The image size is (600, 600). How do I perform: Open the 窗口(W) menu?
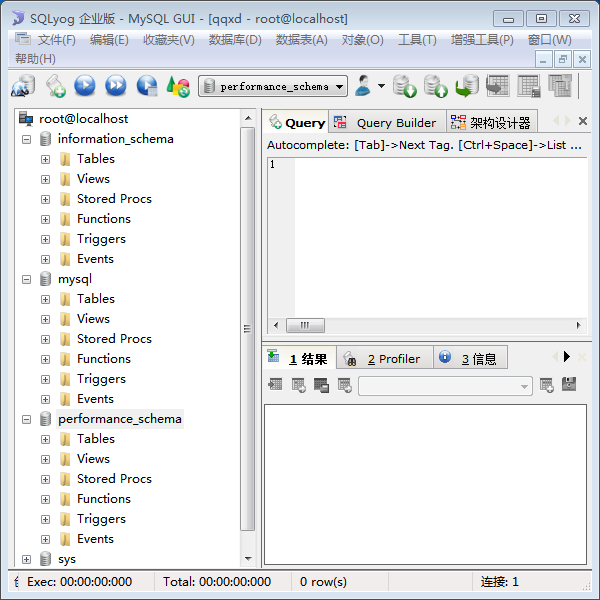click(549, 39)
